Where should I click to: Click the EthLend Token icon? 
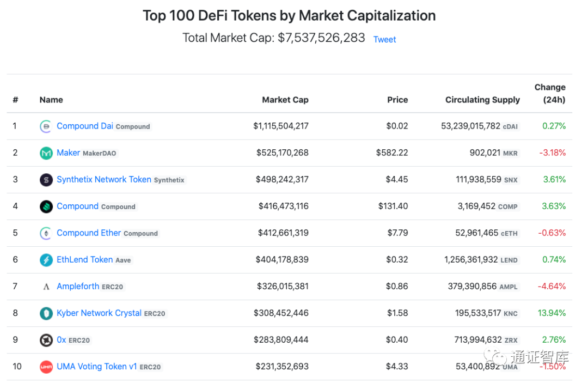46,260
